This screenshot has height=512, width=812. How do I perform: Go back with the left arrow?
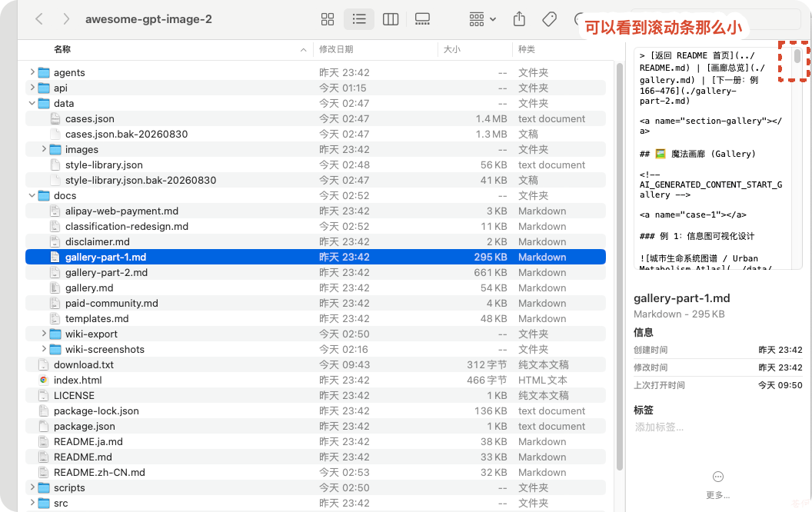click(39, 19)
